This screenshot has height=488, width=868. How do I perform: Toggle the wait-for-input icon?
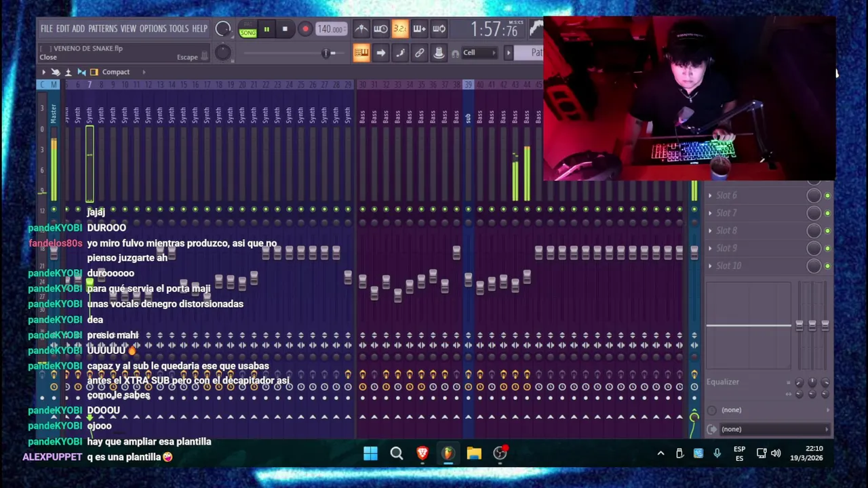coord(380,29)
